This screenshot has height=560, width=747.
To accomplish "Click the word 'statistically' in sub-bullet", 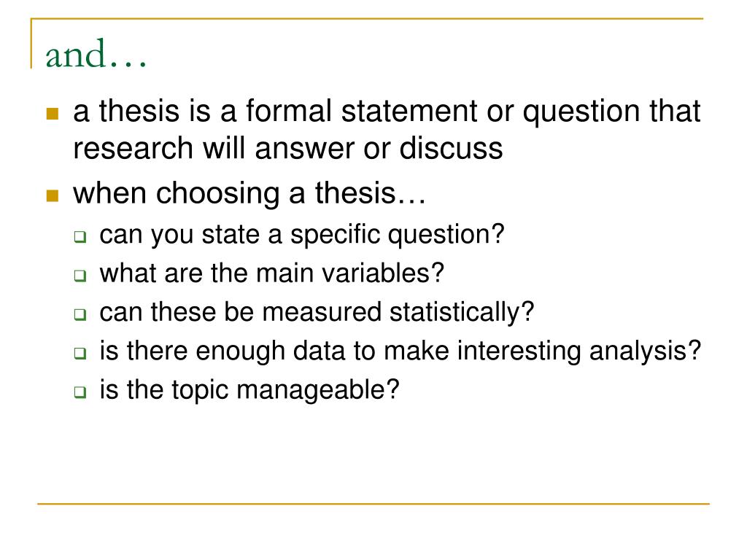I will pos(454,312).
